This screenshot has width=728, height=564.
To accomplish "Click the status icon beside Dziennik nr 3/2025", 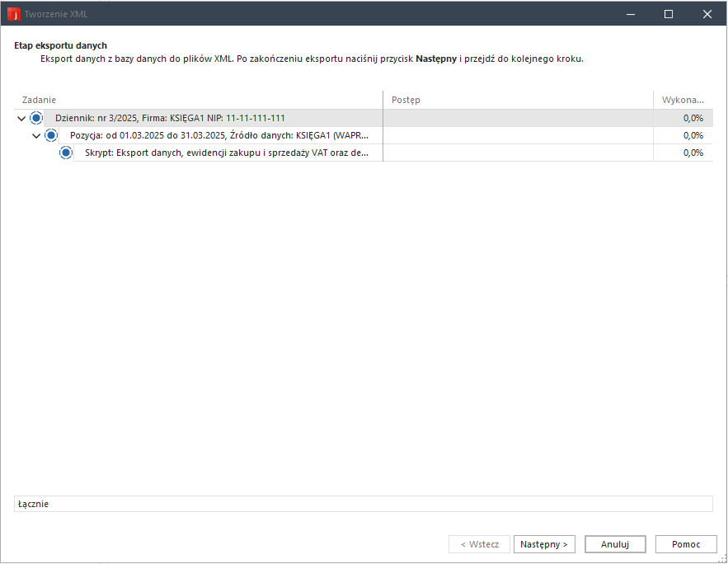I will (36, 118).
